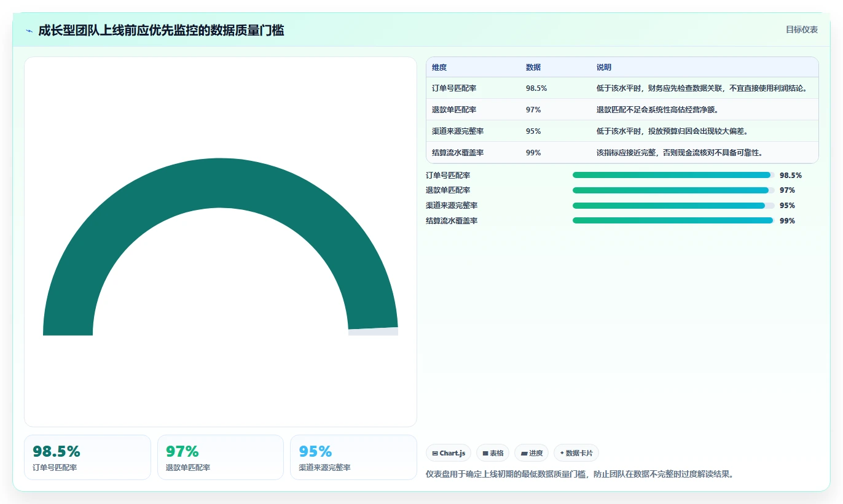Click the 97% value in the table
Image resolution: width=843 pixels, height=504 pixels.
coord(533,110)
